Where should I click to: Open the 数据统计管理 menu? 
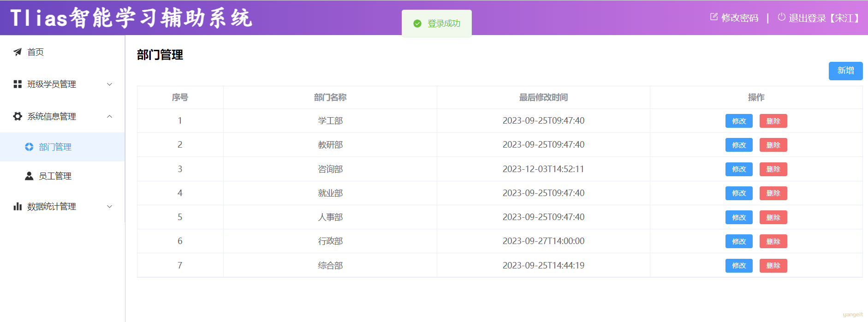coord(62,206)
